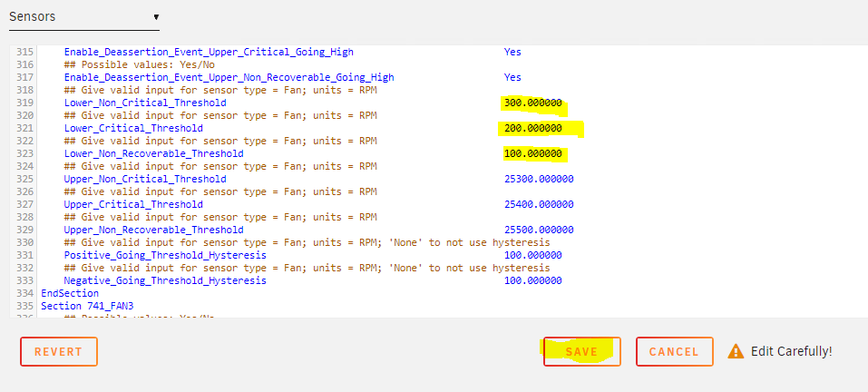Click Enable_Deassertion_Event_Upper_Critical_Going_High key
Viewport: 868px width, 392px height.
pyautogui.click(x=209, y=52)
